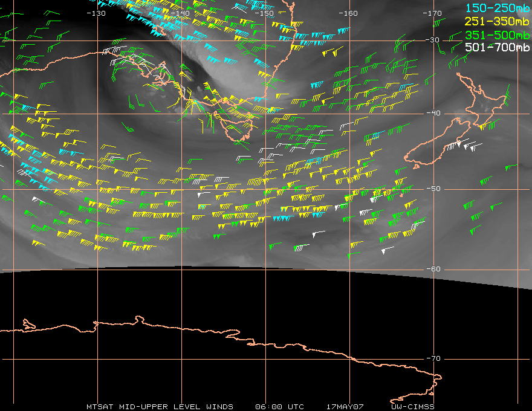Click the UW-CIMSS credit text

(412, 407)
